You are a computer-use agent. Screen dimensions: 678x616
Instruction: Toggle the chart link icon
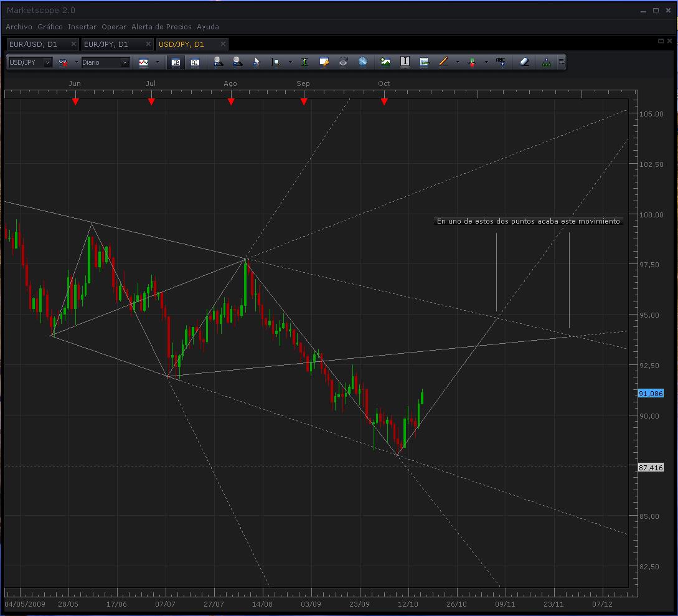point(63,62)
